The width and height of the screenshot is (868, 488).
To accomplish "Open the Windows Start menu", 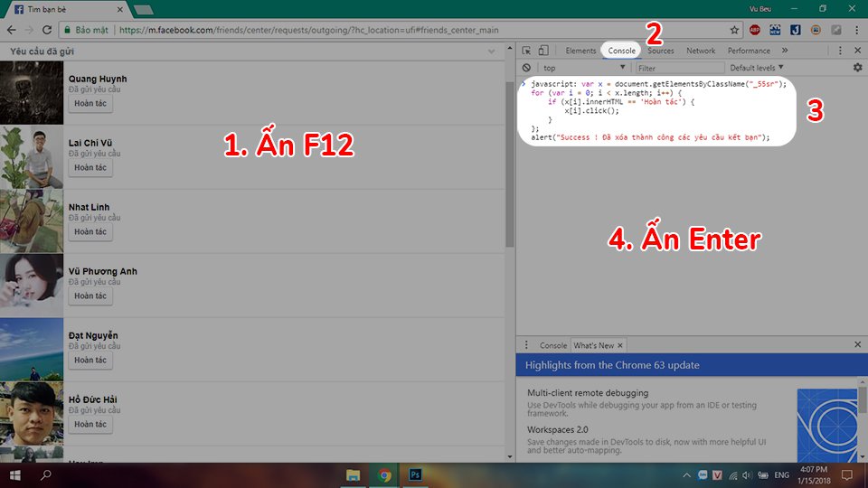I will [15, 475].
